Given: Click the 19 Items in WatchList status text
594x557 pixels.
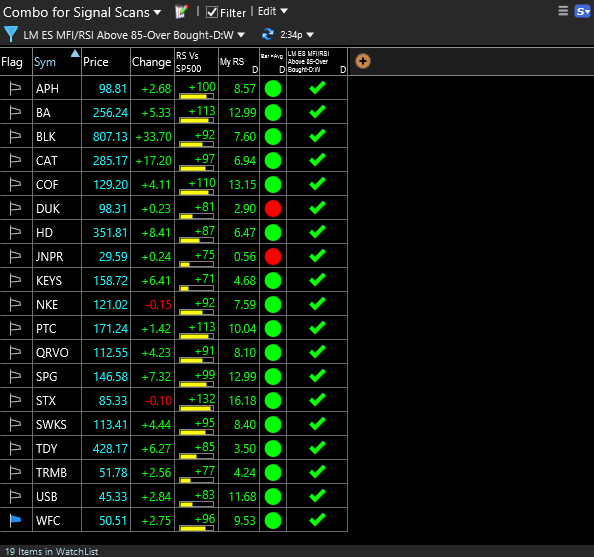Looking at the screenshot, I should click(x=52, y=551).
